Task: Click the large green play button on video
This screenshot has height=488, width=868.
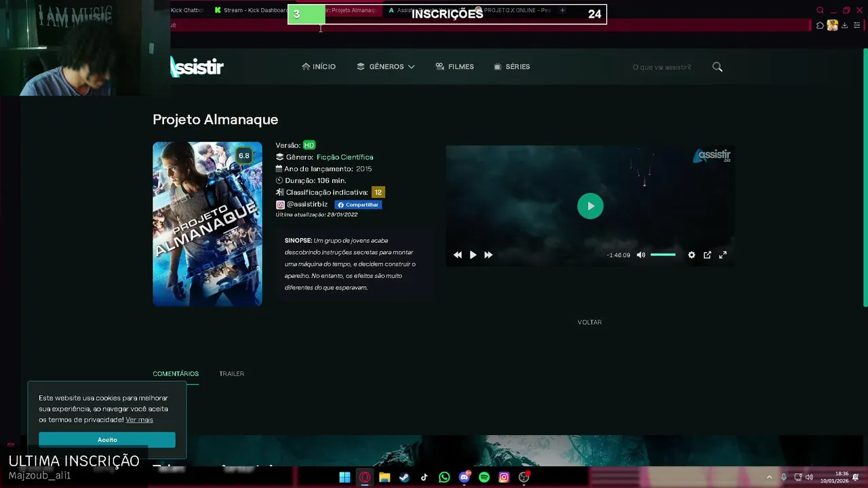Action: click(x=590, y=206)
